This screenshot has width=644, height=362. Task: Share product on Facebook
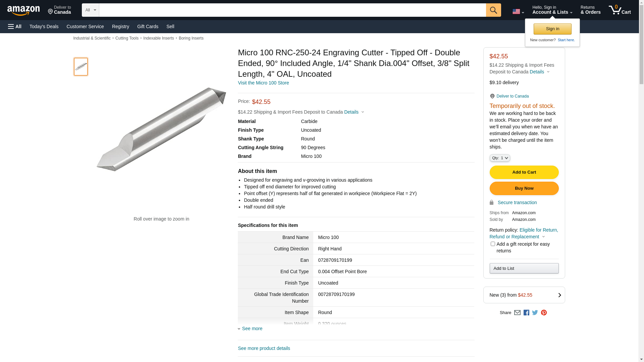point(526,312)
